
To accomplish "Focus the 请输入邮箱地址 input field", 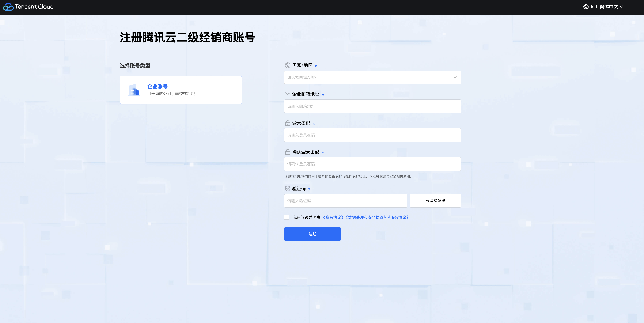I will click(373, 106).
